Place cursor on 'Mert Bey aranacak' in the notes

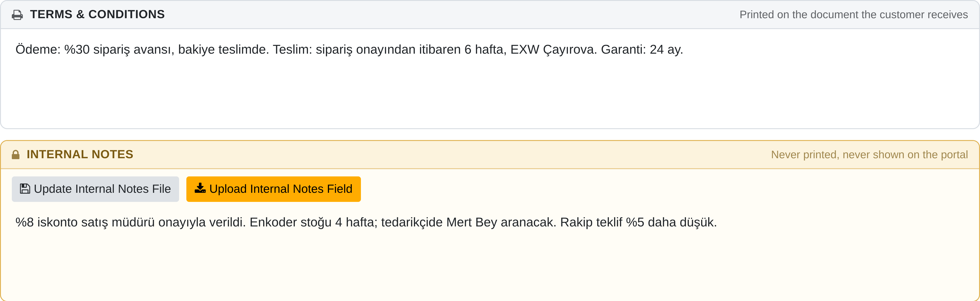coord(501,222)
